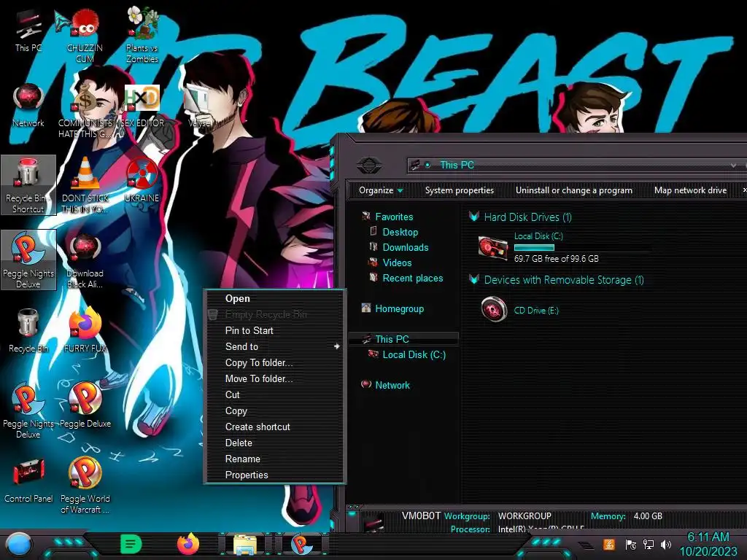747x560 pixels.
Task: Click System properties in Explorer toolbar
Action: [460, 190]
